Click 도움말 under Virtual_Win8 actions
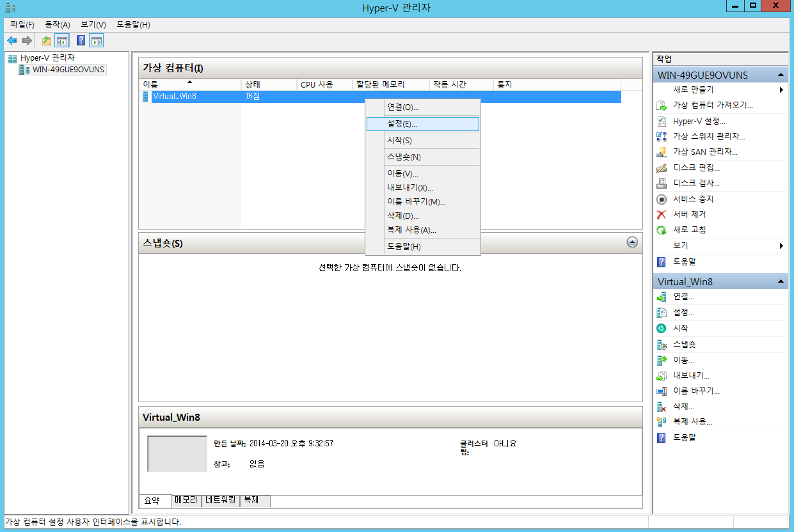Image resolution: width=794 pixels, height=532 pixels. [x=720, y=437]
